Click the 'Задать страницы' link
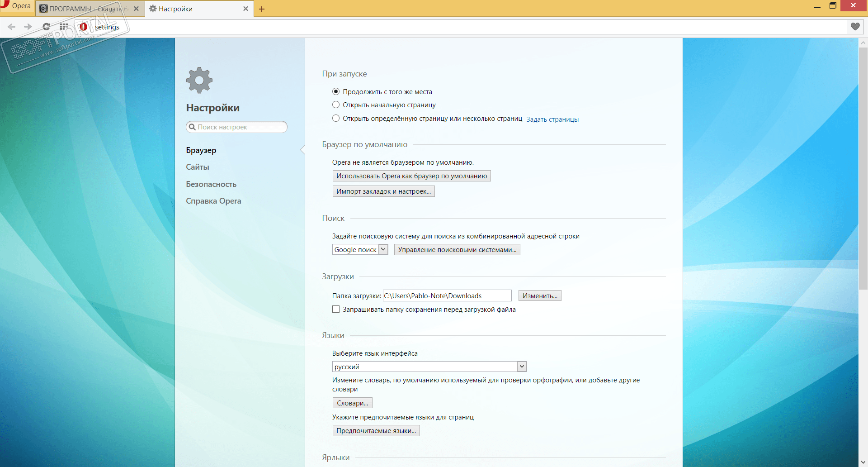Viewport: 868px width, 467px height. click(x=552, y=119)
